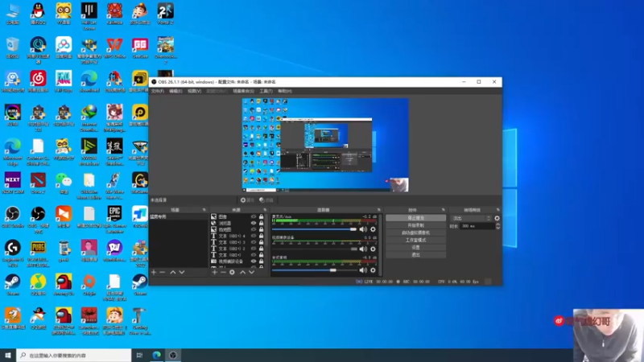Mute the 视频捕获设备 mixer channel
The height and width of the screenshot is (362, 644).
[x=363, y=249]
